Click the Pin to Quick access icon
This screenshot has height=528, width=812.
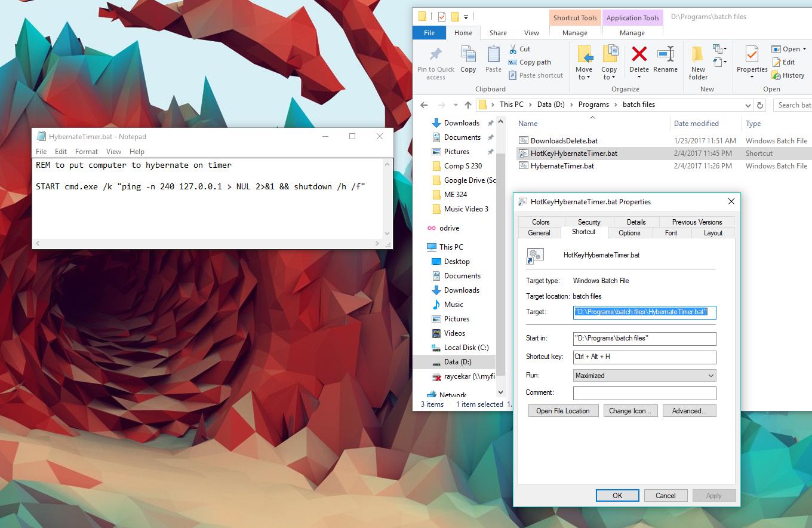tap(435, 55)
